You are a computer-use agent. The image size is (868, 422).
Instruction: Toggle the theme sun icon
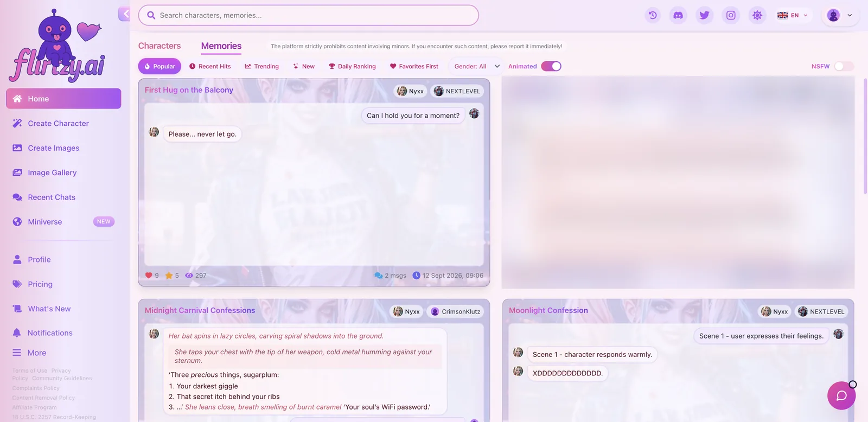757,15
